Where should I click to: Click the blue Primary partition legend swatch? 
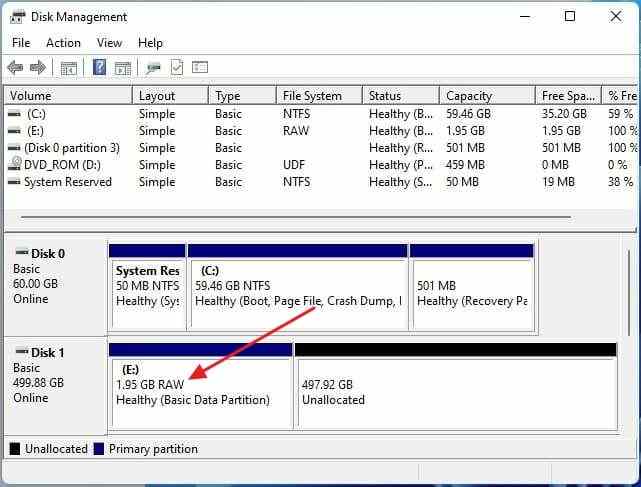coord(99,449)
